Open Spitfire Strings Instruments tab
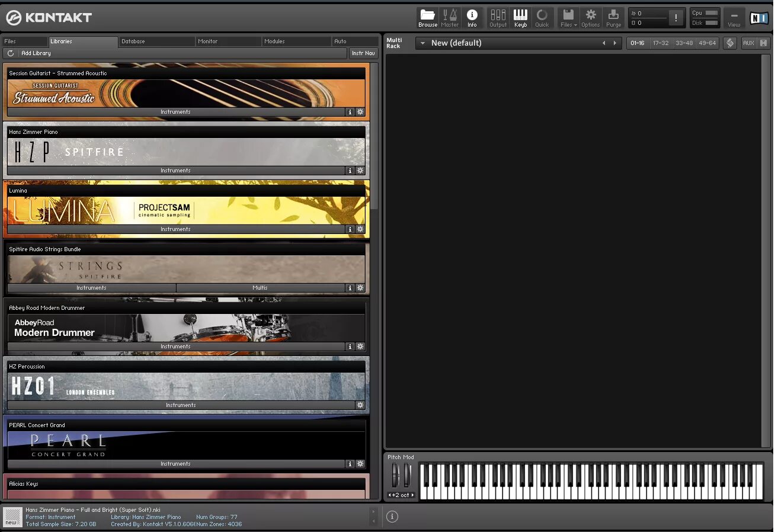775x532 pixels. 92,288
